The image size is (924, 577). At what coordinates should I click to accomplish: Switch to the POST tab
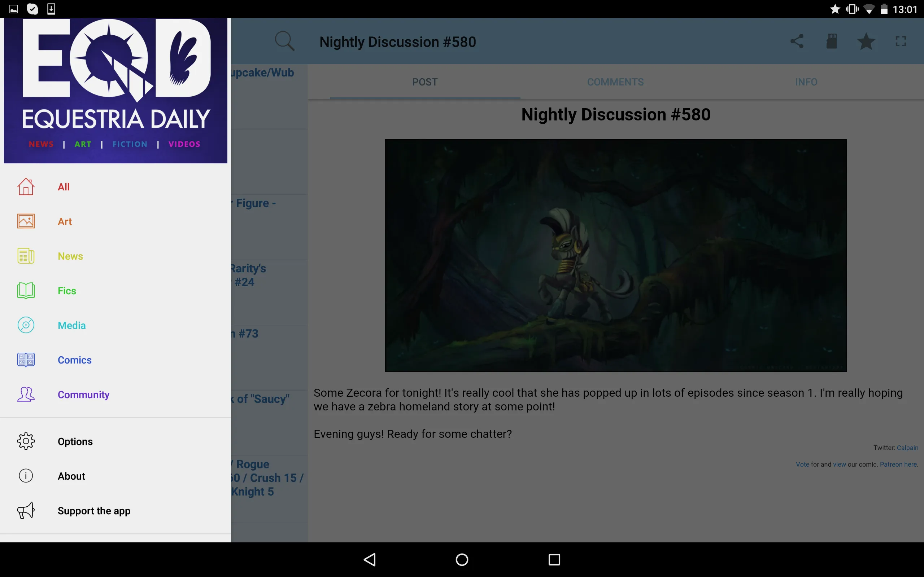point(425,82)
